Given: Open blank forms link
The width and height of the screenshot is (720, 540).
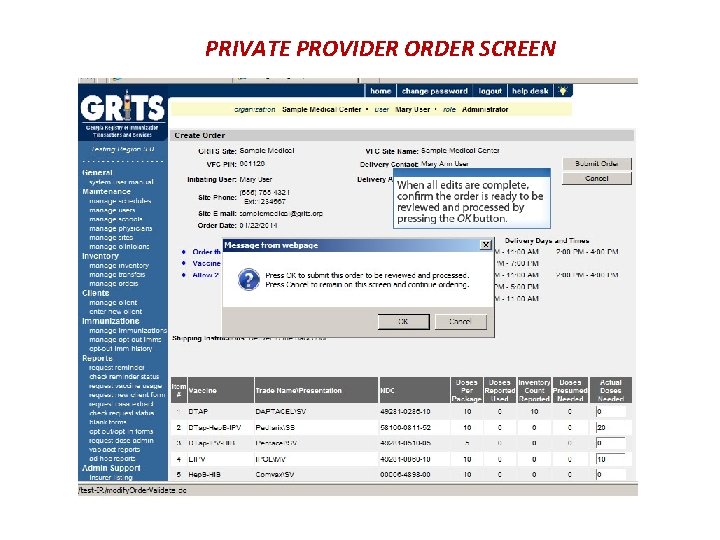Looking at the screenshot, I should click(107, 422).
